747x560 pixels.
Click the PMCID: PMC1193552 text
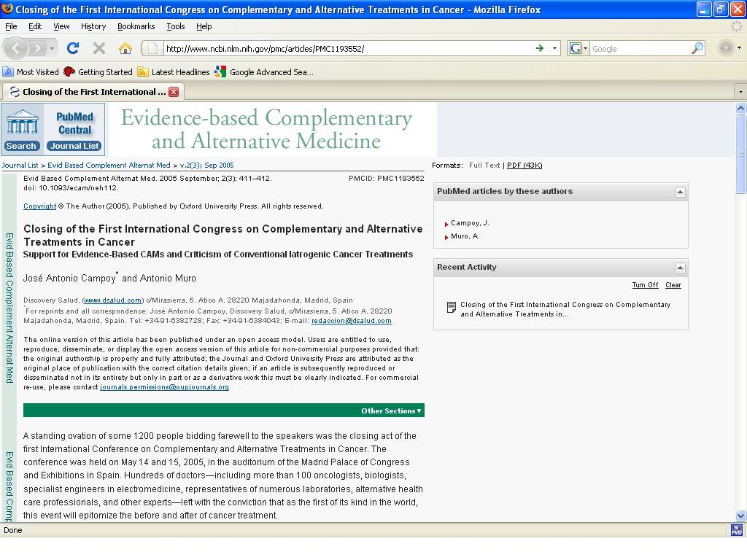(387, 179)
